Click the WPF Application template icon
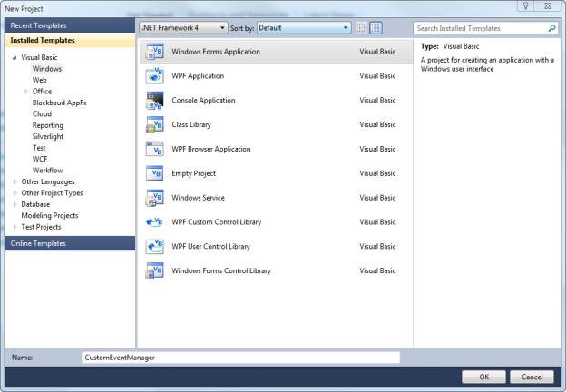 pyautogui.click(x=153, y=76)
